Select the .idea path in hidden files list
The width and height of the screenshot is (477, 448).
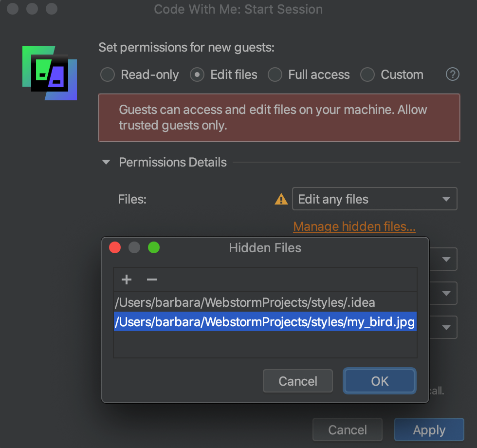click(245, 302)
